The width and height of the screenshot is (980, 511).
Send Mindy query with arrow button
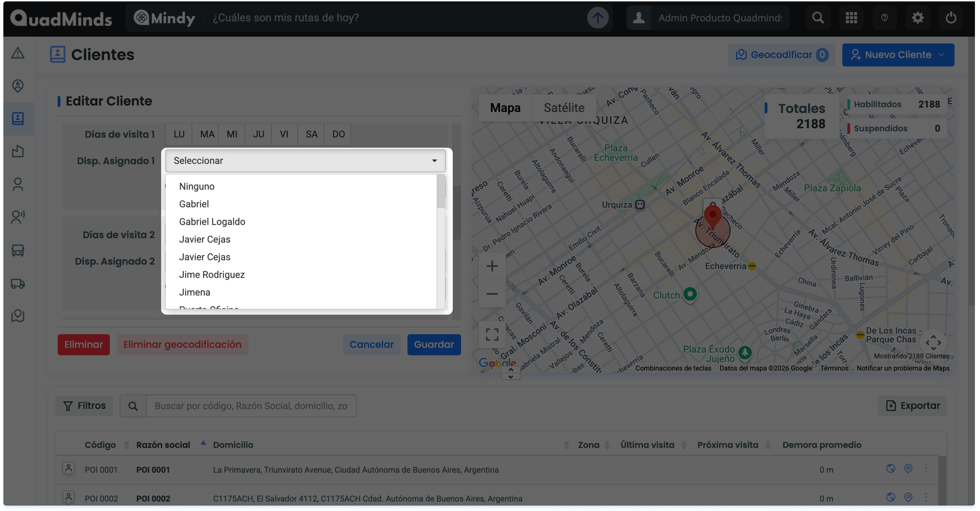pos(597,18)
